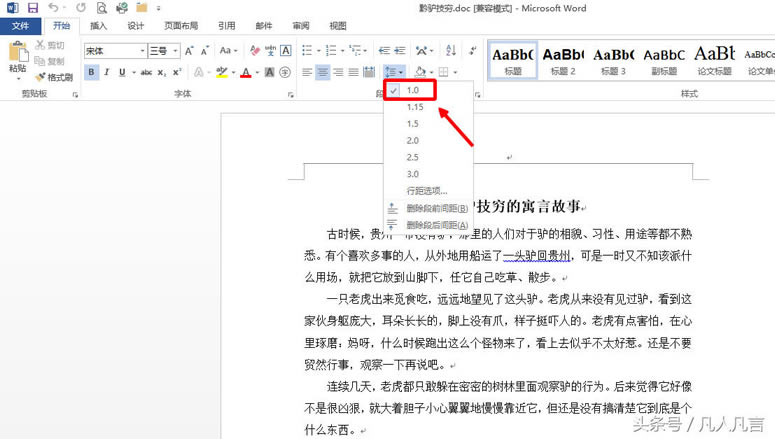The image size is (775, 439).
Task: Click the clear formatting eraser icon
Action: 255,50
